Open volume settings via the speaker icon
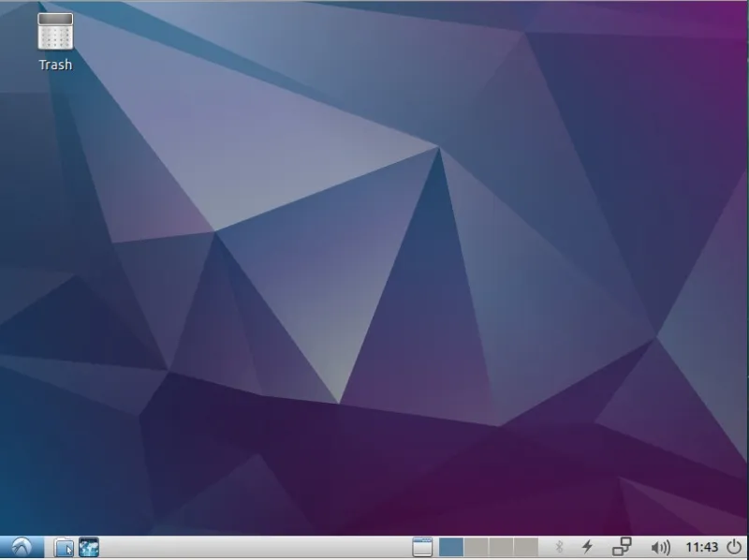 point(660,546)
